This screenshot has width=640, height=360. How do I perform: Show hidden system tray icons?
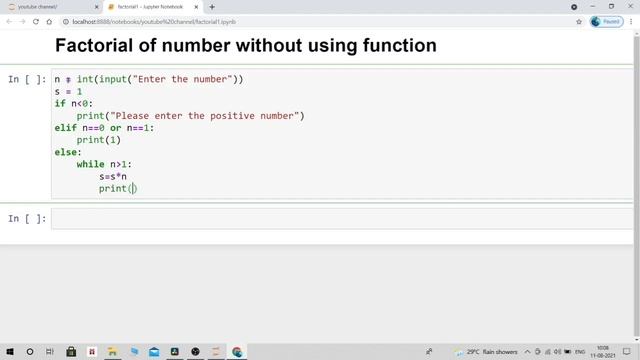(527, 351)
